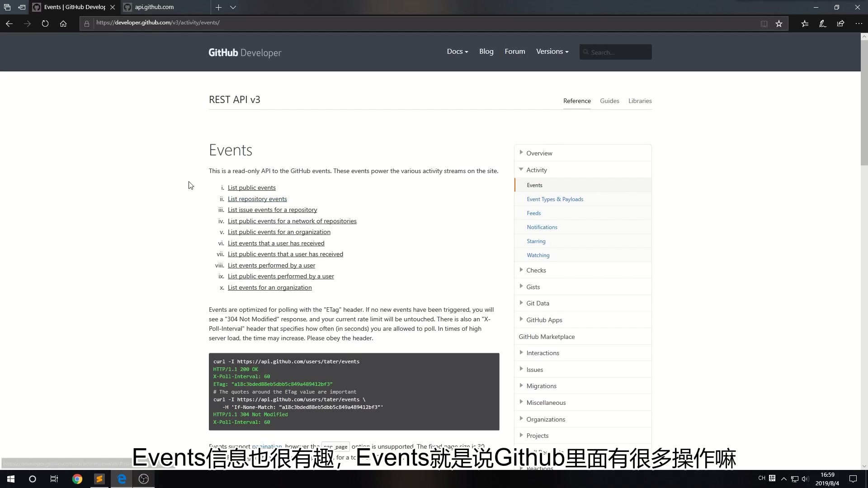Open reading view icon in address bar
Screen dimensions: 868x488
click(x=764, y=23)
